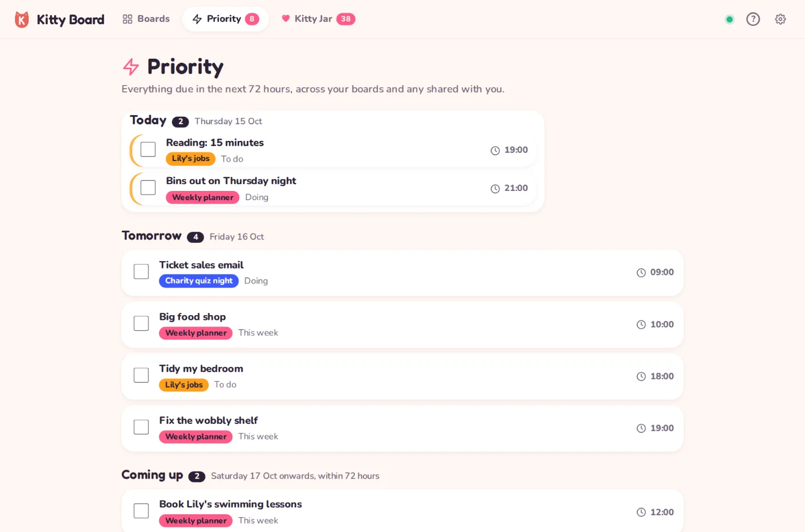Open the Book Lily's swimming lessons task
The image size is (805, 532).
pyautogui.click(x=402, y=511)
